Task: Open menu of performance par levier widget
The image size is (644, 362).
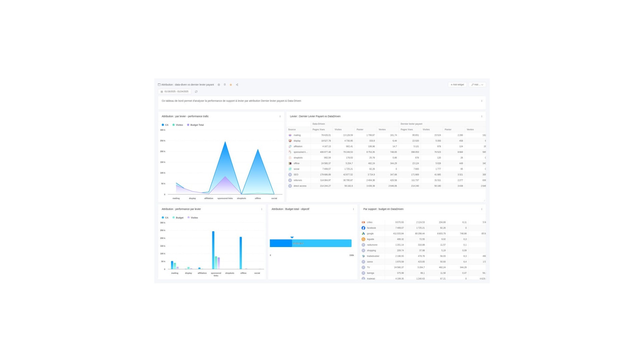Action: [x=262, y=209]
